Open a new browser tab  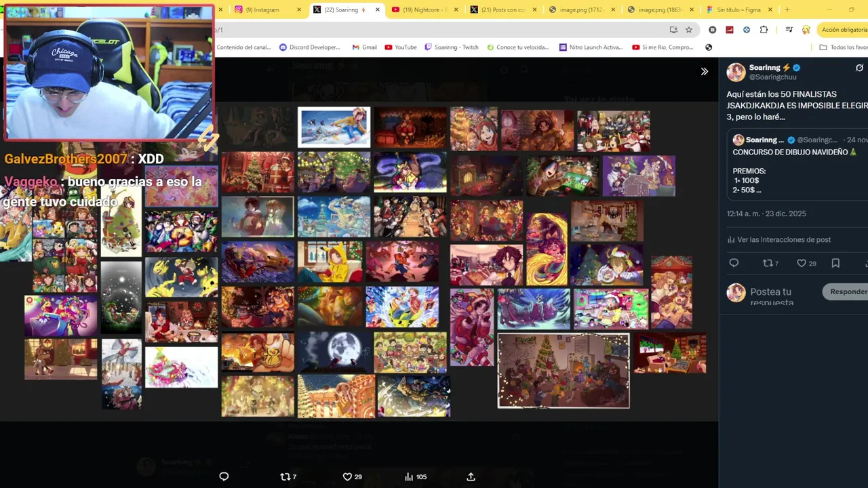787,9
